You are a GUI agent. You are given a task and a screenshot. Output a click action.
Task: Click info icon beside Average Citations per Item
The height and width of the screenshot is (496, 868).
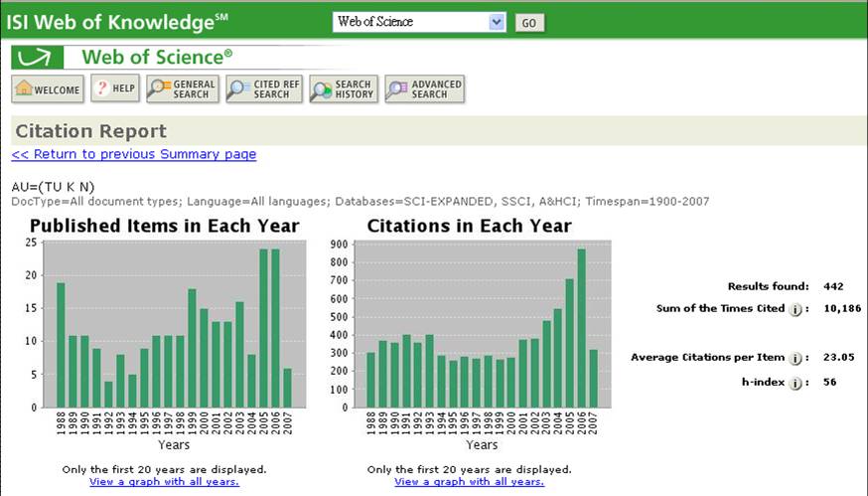click(796, 358)
